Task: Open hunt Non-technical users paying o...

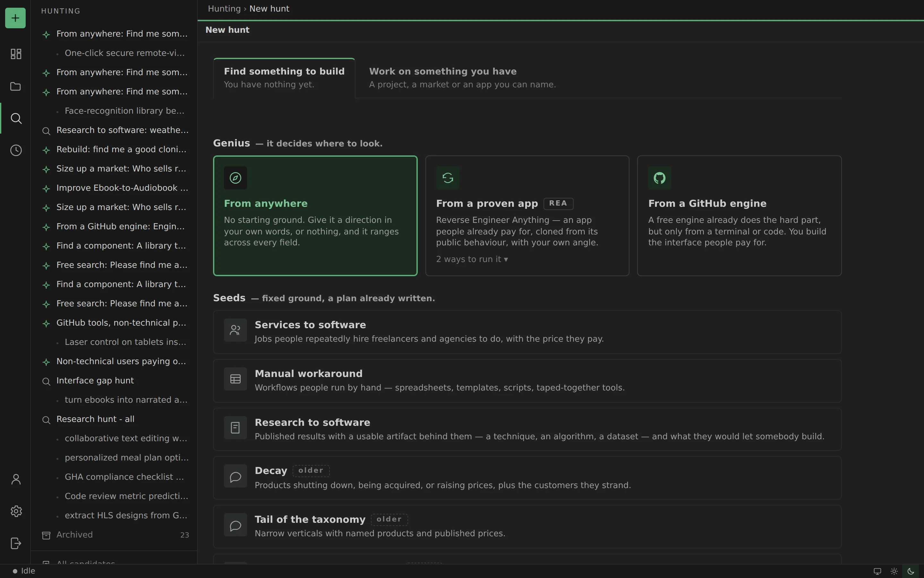Action: click(114, 362)
